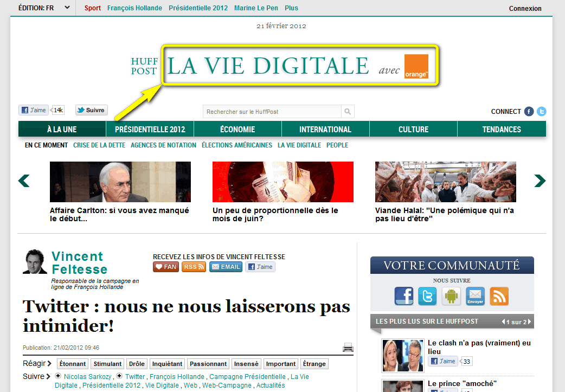Image resolution: width=565 pixels, height=392 pixels.
Task: Select the Culture tab
Action: [x=413, y=129]
